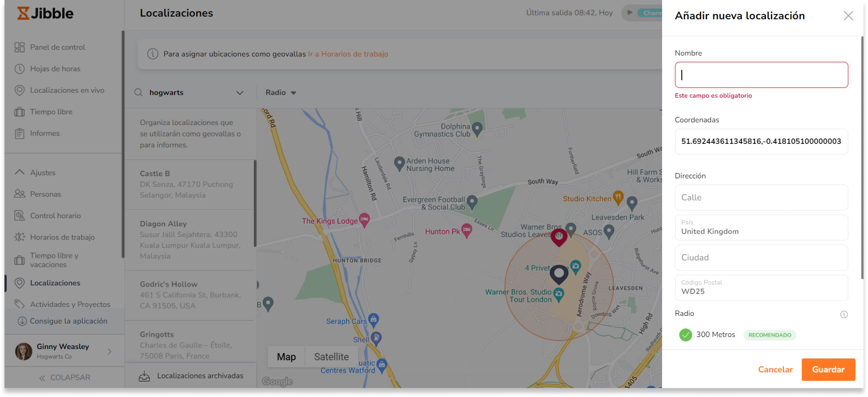Click the Actividades y Proyectos icon
Screen dimensions: 868x397
[20, 304]
